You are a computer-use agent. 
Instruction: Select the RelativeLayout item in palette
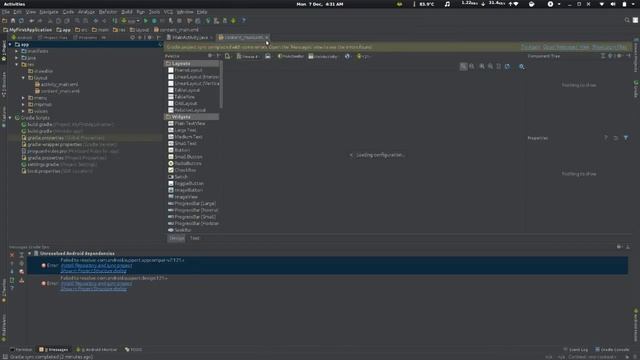(x=187, y=110)
